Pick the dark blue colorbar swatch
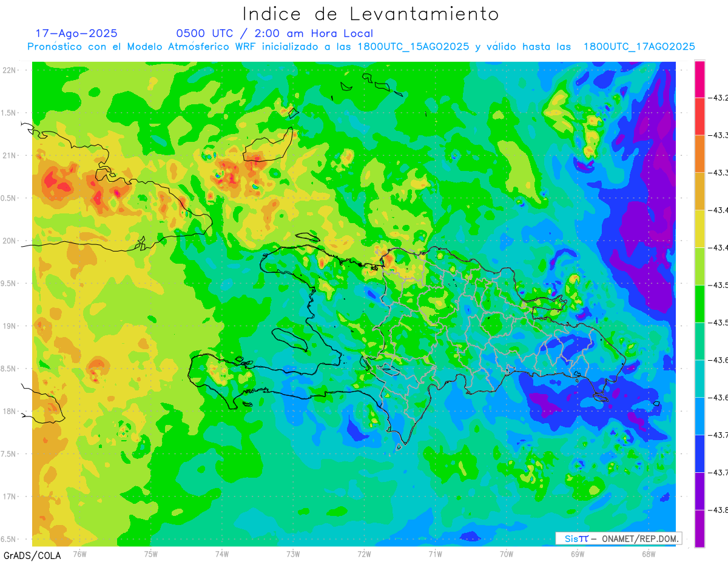Screen dimensions: 728x562 click(x=699, y=453)
